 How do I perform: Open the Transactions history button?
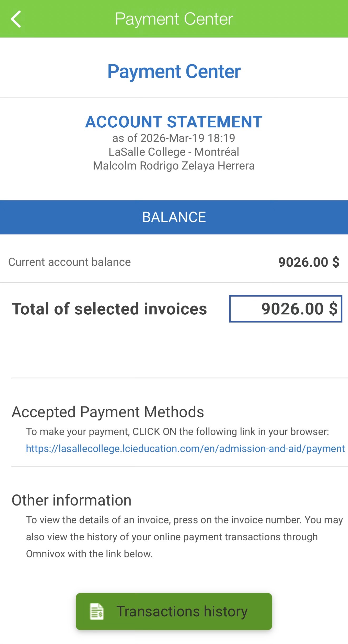pos(174,611)
